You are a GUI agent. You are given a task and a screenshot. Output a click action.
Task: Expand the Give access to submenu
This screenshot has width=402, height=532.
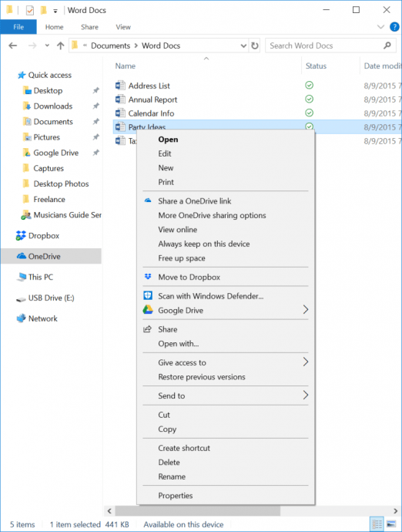pos(306,362)
